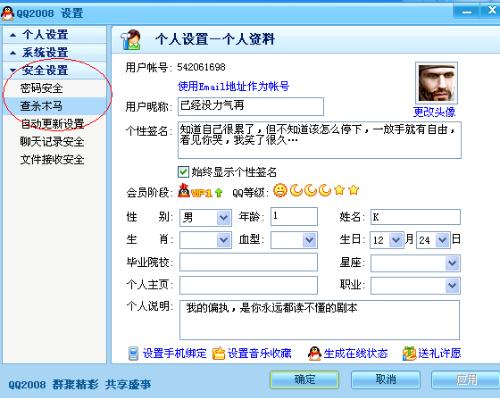Click the 毕业院校 school input field
500x398 pixels.
(x=248, y=262)
